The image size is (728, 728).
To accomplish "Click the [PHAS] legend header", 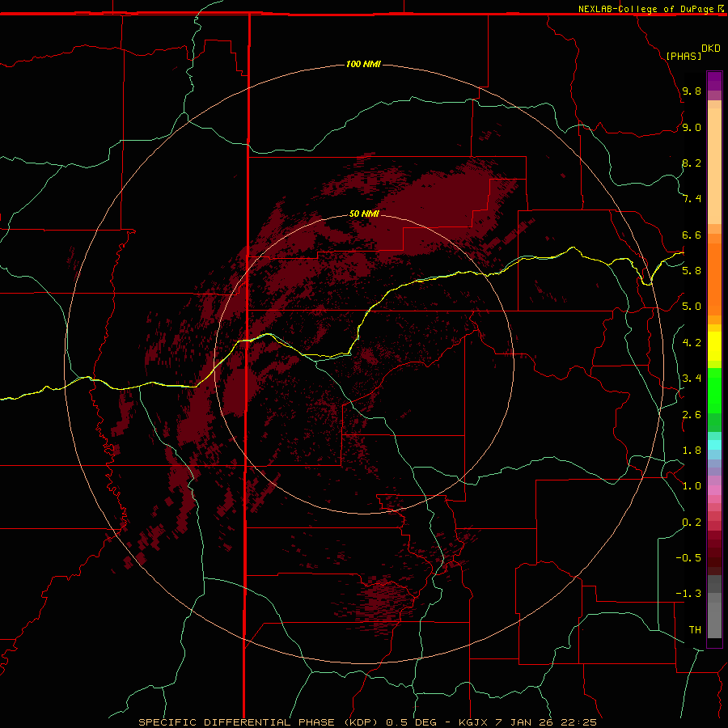I will [684, 56].
